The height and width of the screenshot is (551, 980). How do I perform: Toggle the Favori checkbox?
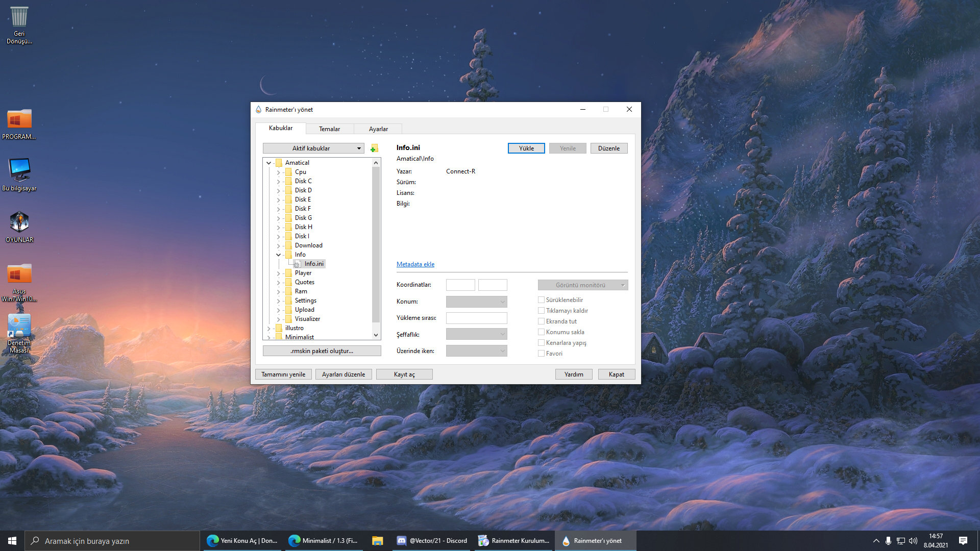541,354
